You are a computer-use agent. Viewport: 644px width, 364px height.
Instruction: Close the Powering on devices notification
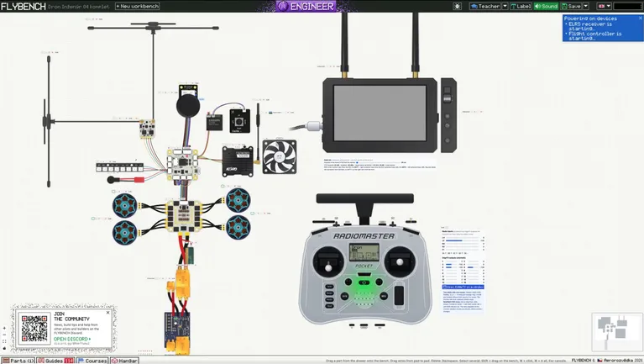tap(640, 18)
